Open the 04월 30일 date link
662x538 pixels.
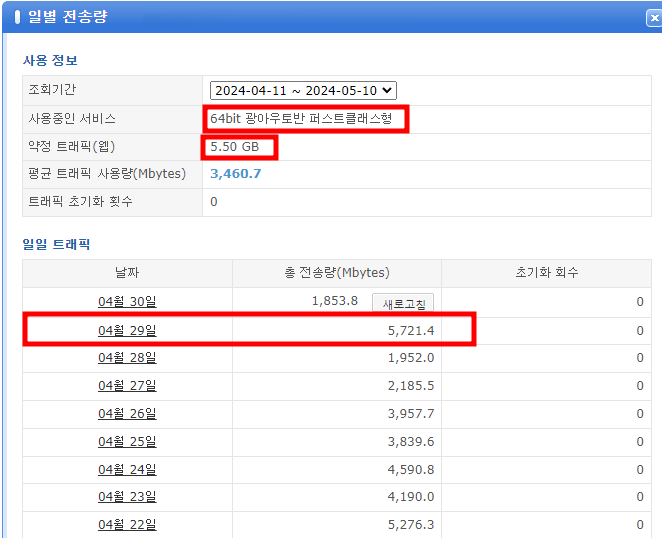tap(127, 302)
